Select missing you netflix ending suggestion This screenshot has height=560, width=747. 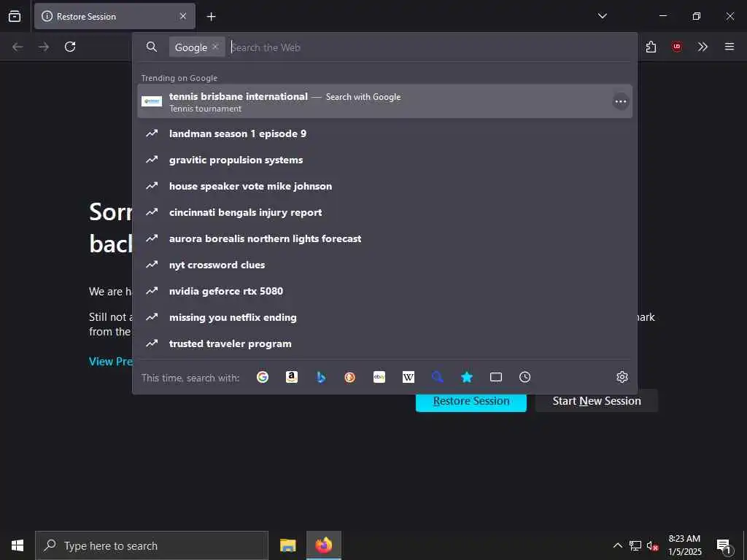(x=384, y=317)
